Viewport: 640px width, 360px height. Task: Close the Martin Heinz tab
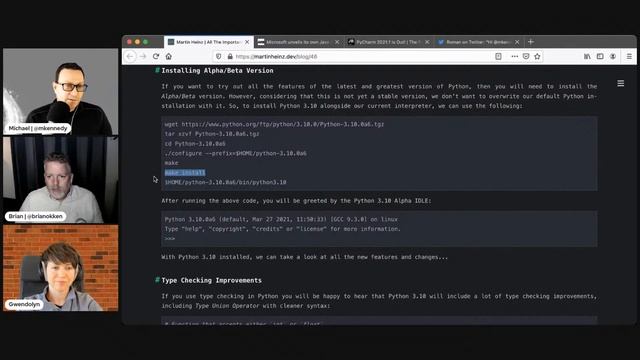point(247,42)
